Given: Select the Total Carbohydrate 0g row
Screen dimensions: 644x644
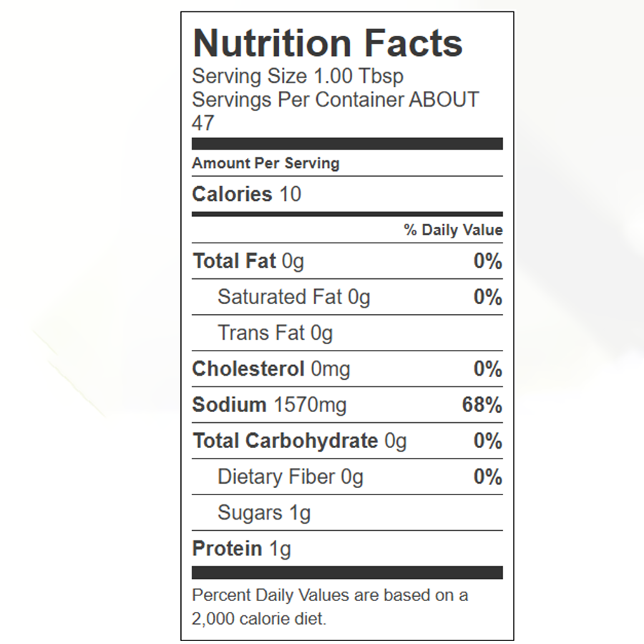Looking at the screenshot, I should click(347, 441).
